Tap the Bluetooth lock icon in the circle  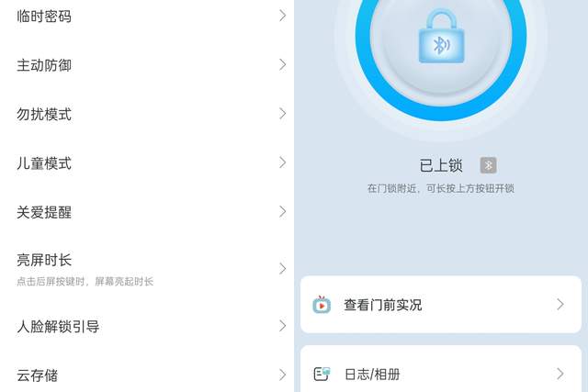pos(441,37)
